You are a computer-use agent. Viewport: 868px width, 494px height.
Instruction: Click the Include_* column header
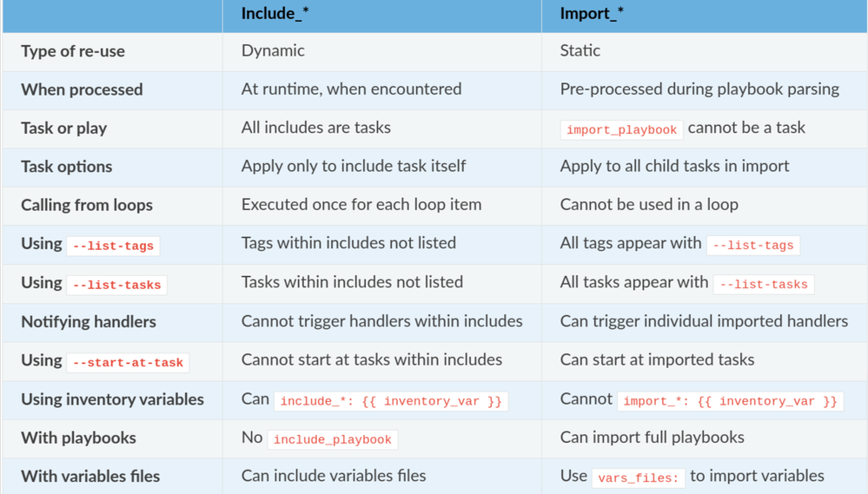pyautogui.click(x=275, y=14)
